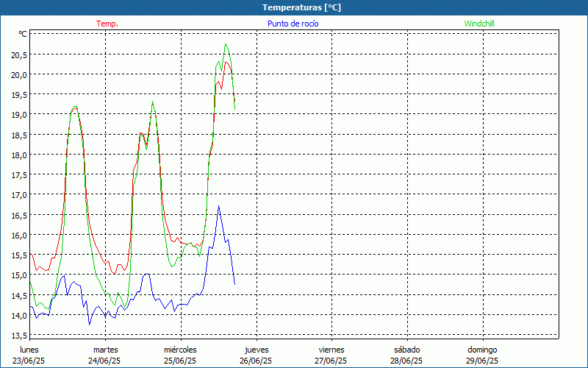Click the 'miércoles' day label
The height and width of the screenshot is (368, 588).
[180, 350]
